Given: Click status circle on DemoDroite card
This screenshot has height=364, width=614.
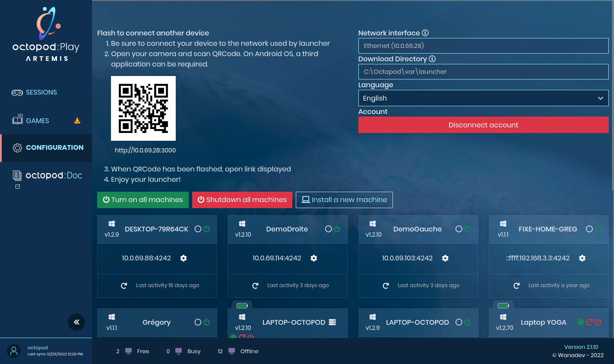Looking at the screenshot, I should [329, 229].
